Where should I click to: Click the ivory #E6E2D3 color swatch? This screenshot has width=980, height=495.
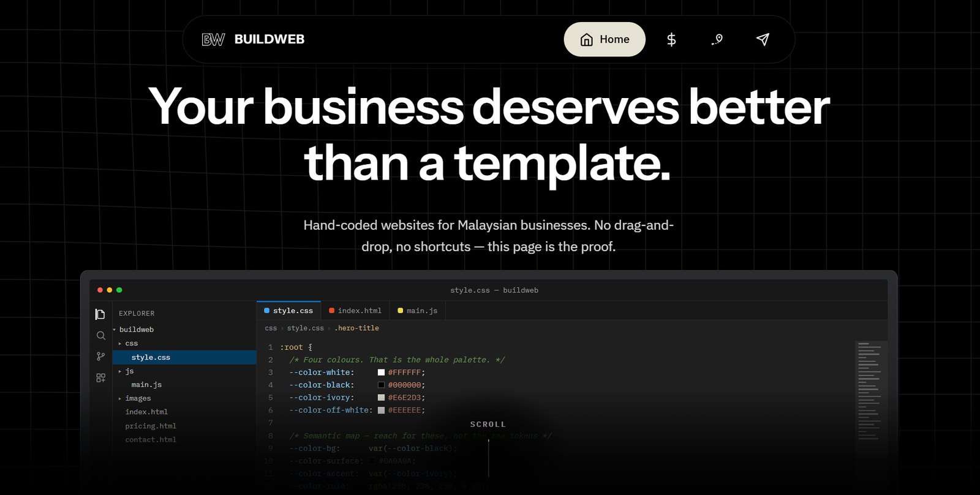point(381,398)
